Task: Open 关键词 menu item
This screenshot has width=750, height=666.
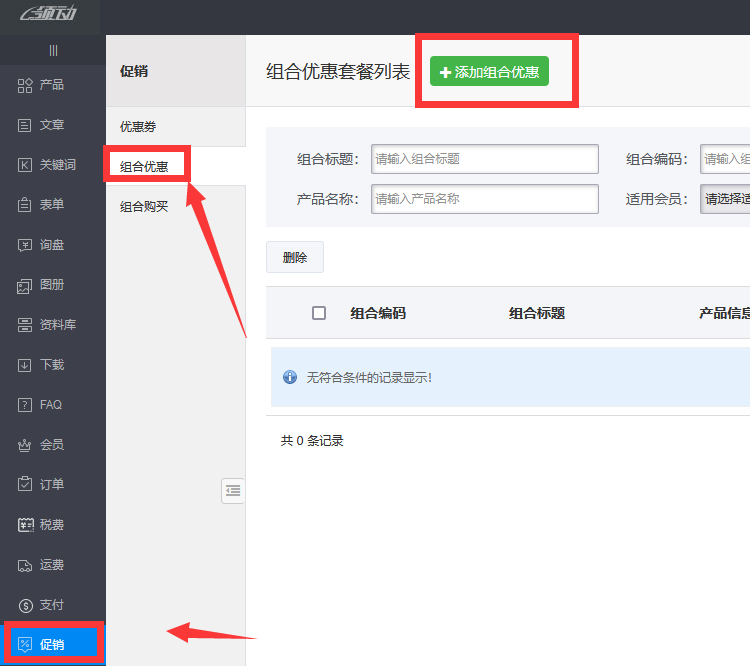Action: coord(52,165)
